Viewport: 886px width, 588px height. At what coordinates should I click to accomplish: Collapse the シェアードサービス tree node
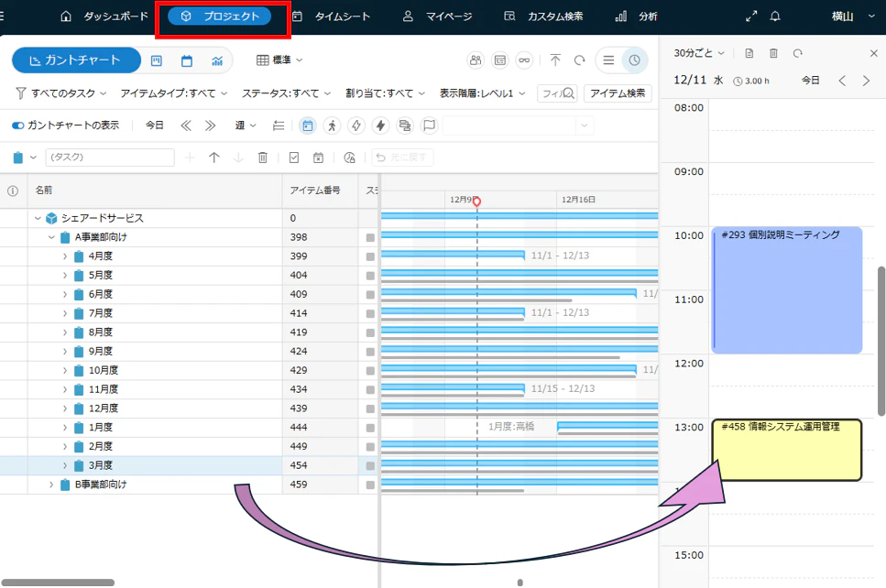point(38,218)
